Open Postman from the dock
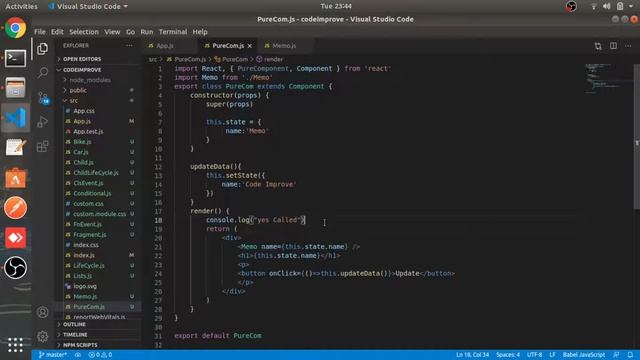The width and height of the screenshot is (640, 360). [16, 208]
